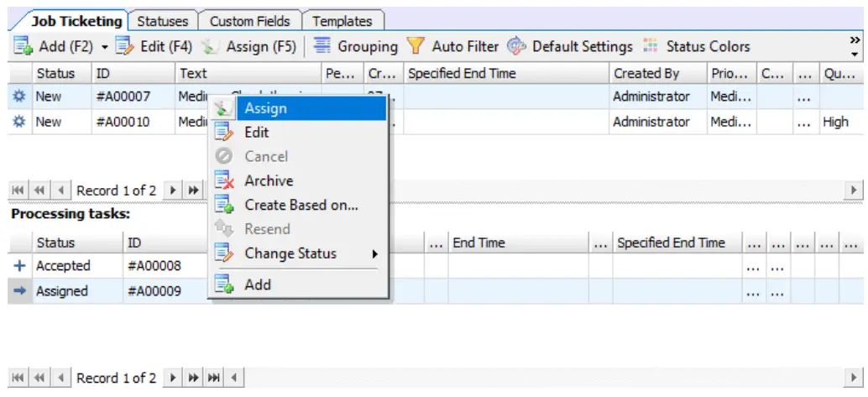
Task: Select the #A00009 ID cell
Action: 166,290
